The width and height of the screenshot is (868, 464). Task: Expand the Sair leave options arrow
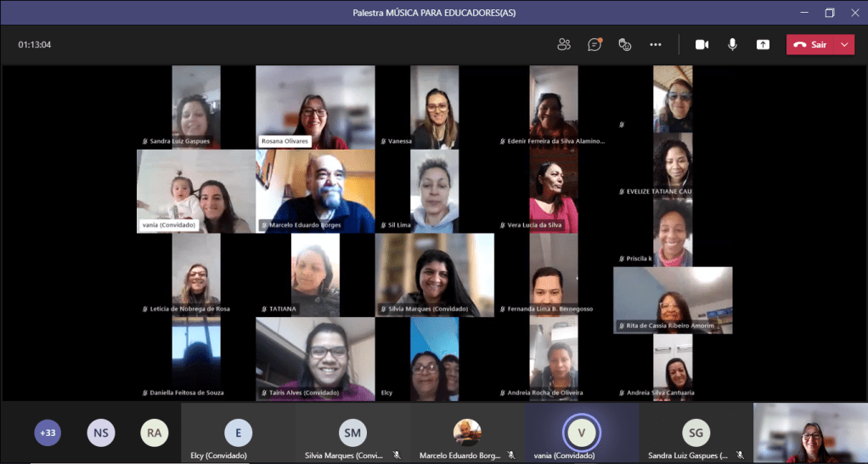pyautogui.click(x=844, y=44)
